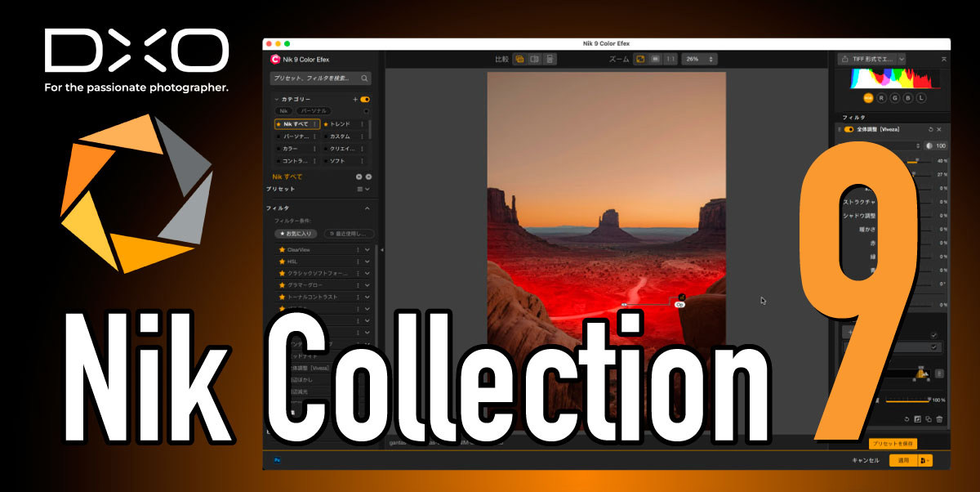
Task: Open options menu for トレンド category
Action: pyautogui.click(x=362, y=124)
